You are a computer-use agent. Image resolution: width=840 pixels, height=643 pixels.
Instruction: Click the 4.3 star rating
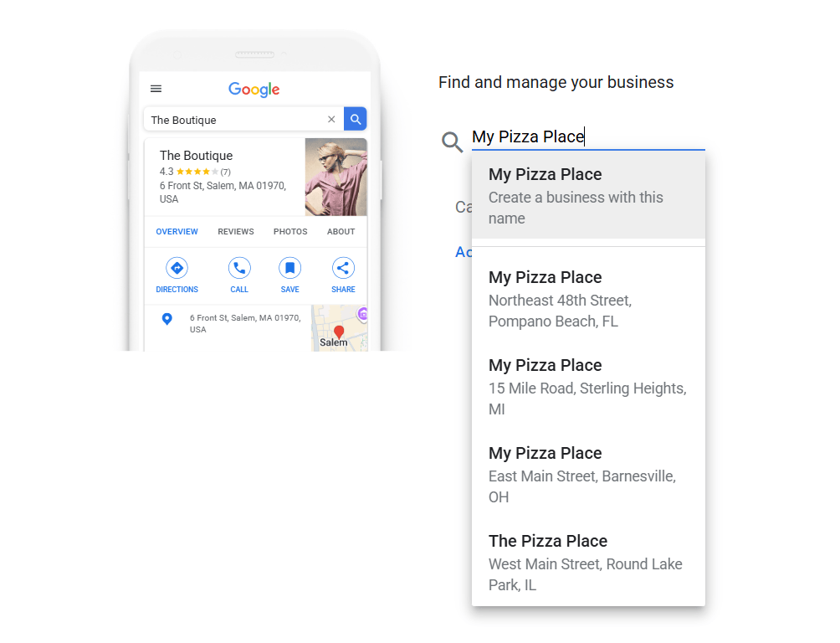pos(195,172)
